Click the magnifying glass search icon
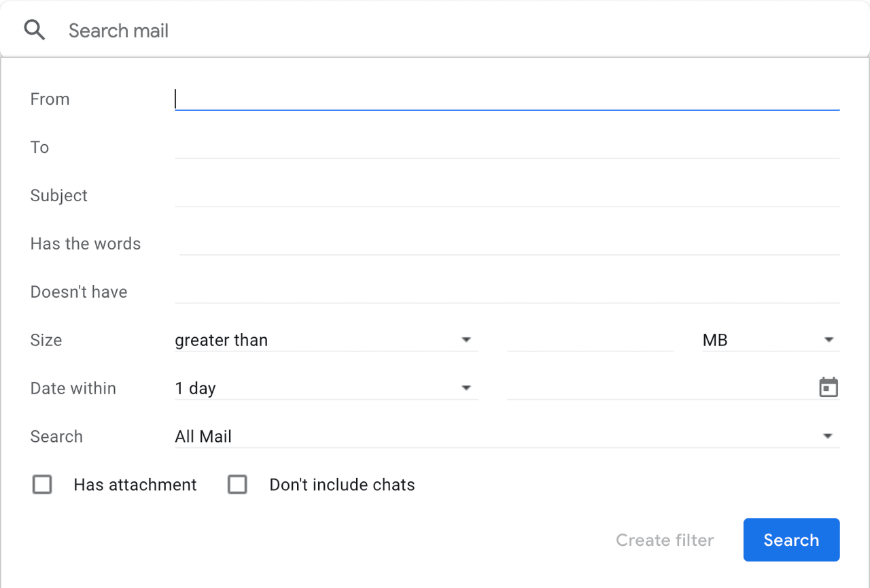 coord(35,31)
